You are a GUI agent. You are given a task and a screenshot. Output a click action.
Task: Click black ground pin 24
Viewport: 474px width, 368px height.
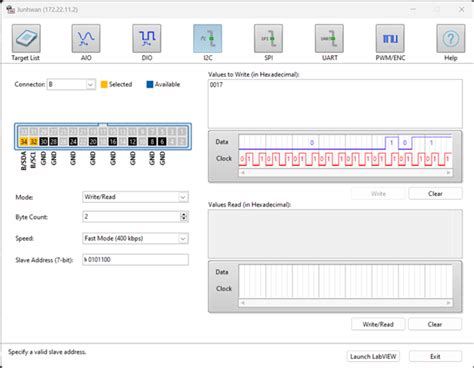[x=73, y=142]
